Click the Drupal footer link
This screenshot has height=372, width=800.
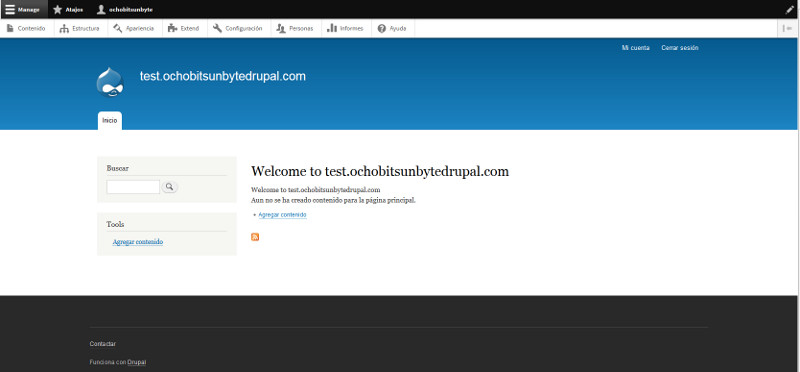pyautogui.click(x=137, y=362)
